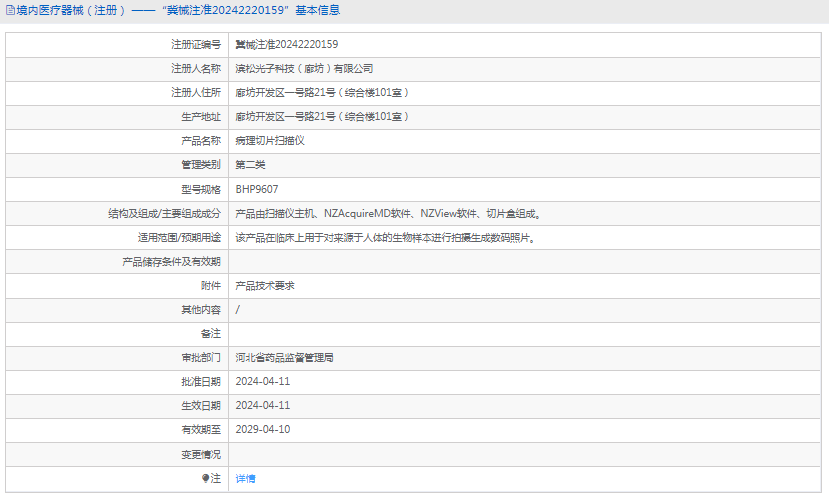Open the 详情 details link
Screen dimensions: 829x497
[245, 478]
